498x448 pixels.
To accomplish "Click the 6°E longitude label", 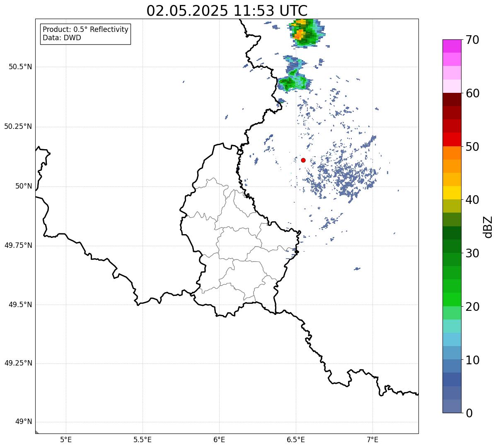I will tap(219, 439).
